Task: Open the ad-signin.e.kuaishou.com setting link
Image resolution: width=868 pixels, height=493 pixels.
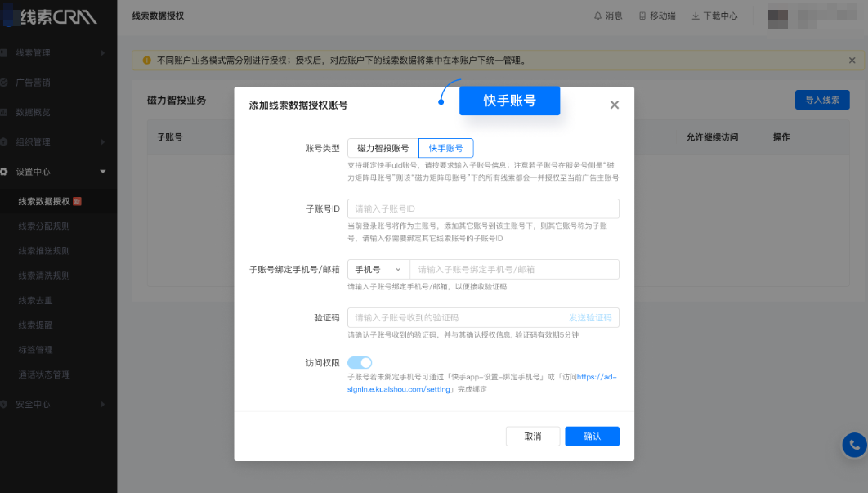Action: pyautogui.click(x=399, y=389)
